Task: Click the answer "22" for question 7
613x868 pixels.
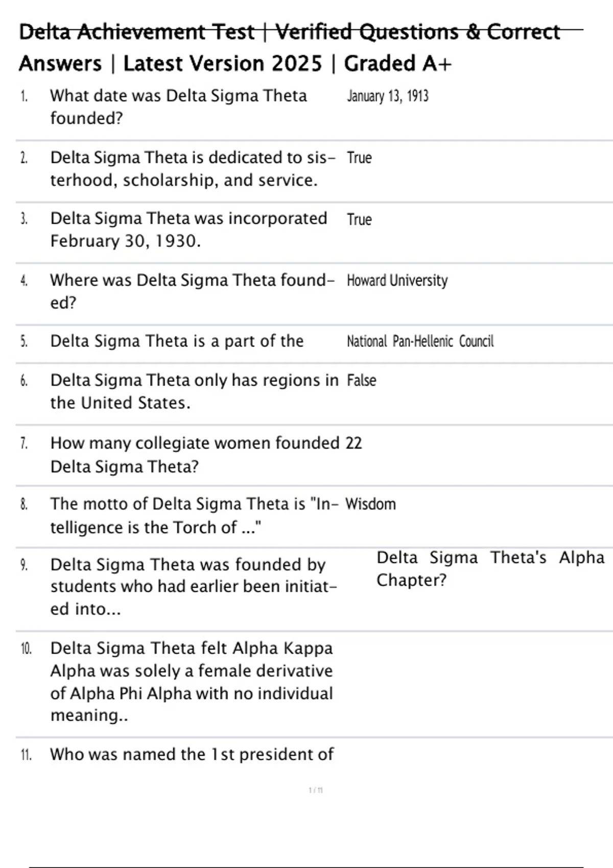Action: click(x=353, y=443)
